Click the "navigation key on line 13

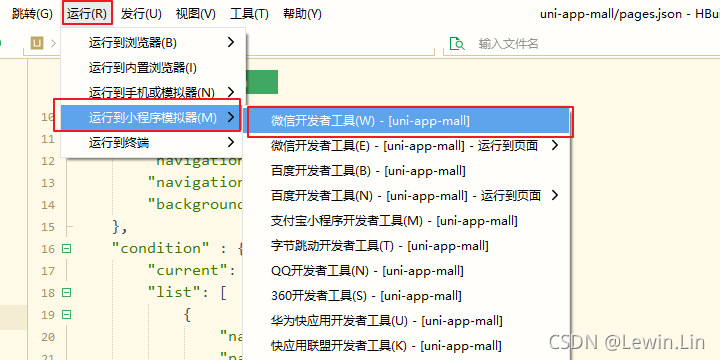click(x=195, y=183)
